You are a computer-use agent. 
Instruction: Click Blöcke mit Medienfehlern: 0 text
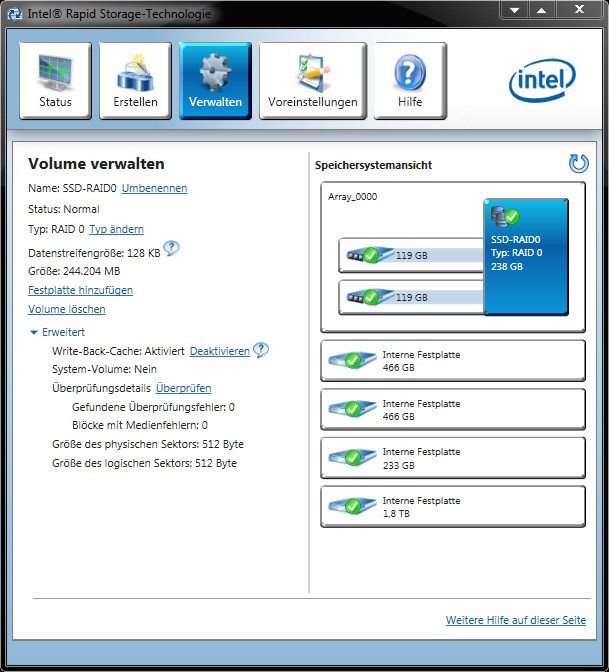[140, 425]
